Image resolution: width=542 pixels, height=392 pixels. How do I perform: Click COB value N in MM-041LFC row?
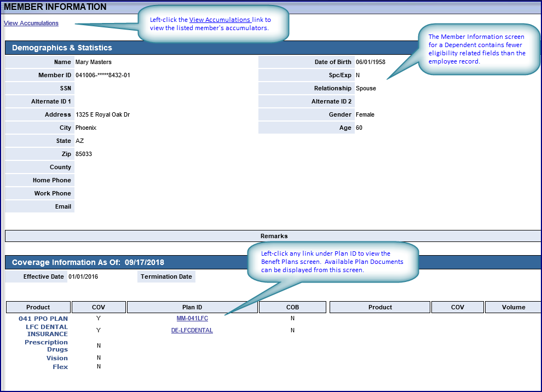pyautogui.click(x=292, y=319)
